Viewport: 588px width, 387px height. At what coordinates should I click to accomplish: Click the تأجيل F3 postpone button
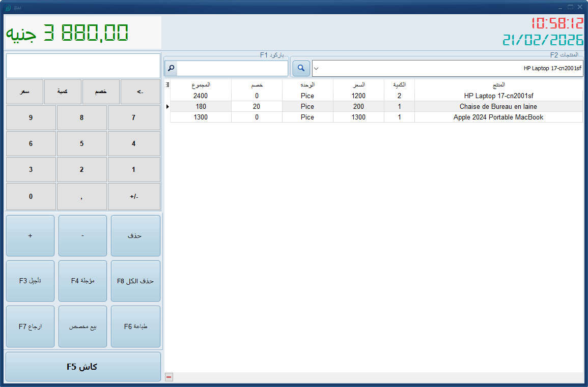coord(30,281)
